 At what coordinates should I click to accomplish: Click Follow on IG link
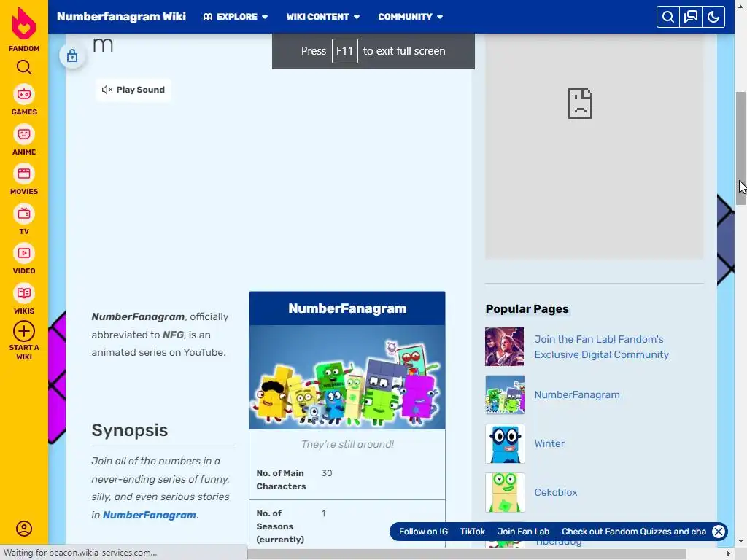click(x=423, y=532)
